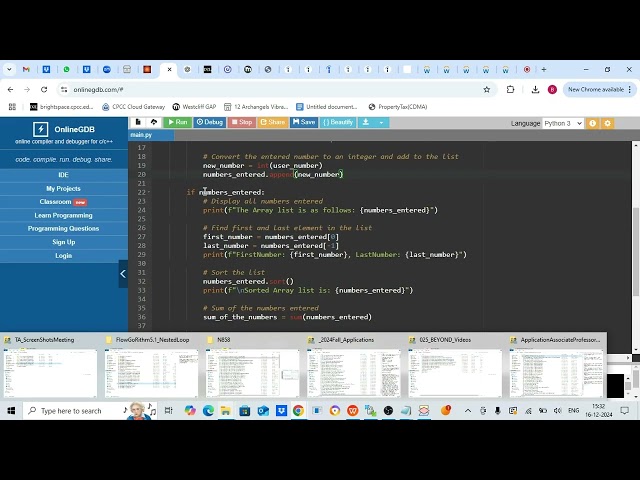The width and height of the screenshot is (640, 480).
Task: Open the Language Python 3 dropdown
Action: coord(563,123)
